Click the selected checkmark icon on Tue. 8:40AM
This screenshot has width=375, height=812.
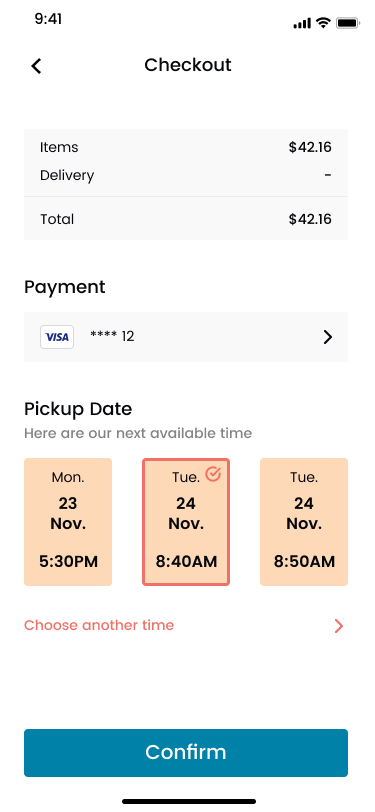point(213,474)
